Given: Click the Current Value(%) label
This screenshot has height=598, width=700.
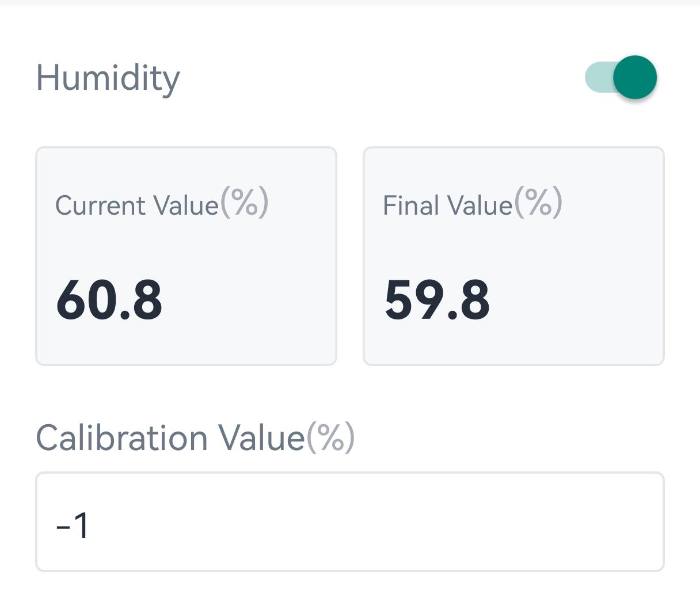Looking at the screenshot, I should point(137,205).
